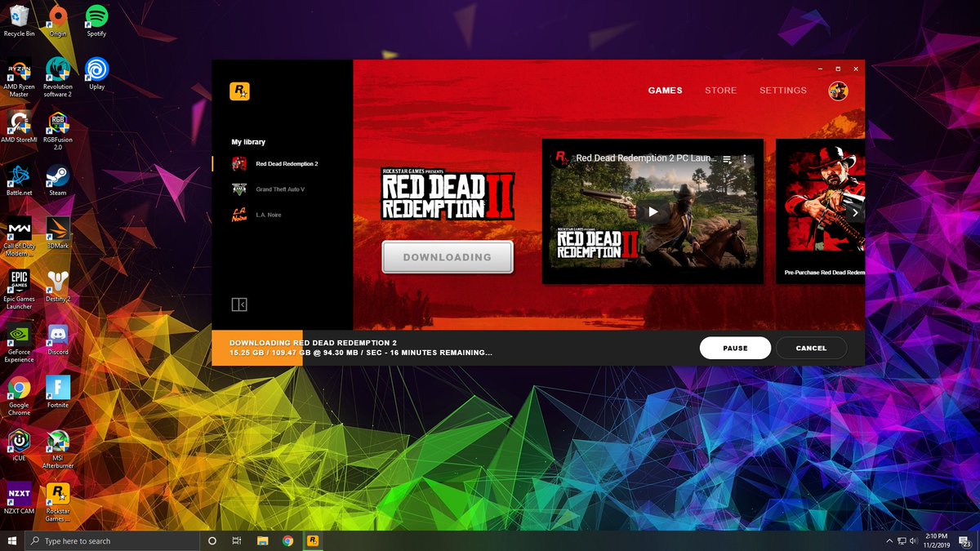Image resolution: width=980 pixels, height=551 pixels.
Task: Click the orange download progress bar
Action: tap(257, 348)
